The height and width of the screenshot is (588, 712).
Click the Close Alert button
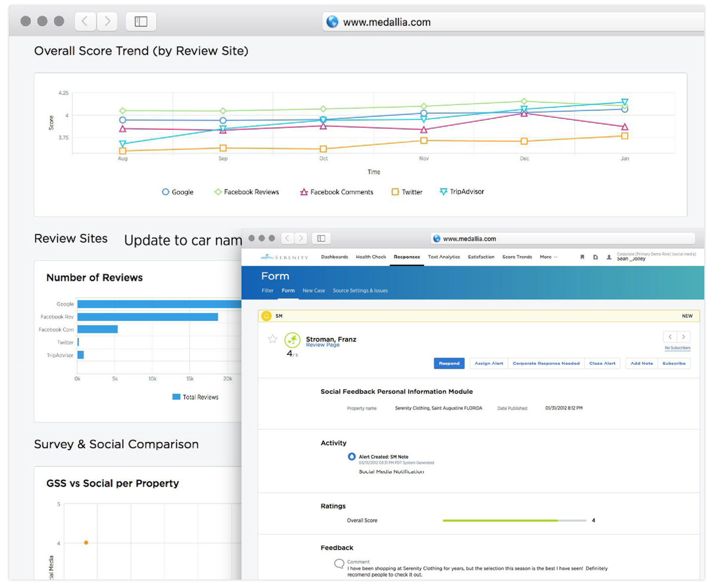[x=602, y=363]
